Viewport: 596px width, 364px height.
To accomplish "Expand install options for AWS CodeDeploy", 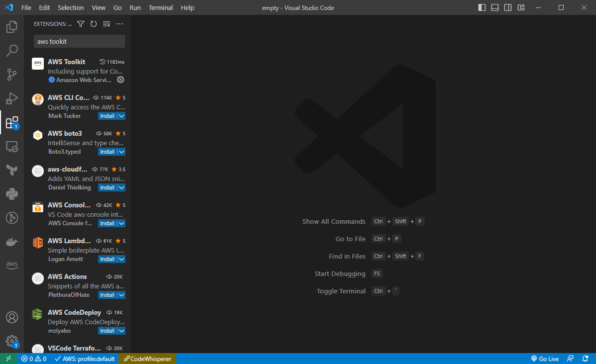I will pyautogui.click(x=121, y=331).
